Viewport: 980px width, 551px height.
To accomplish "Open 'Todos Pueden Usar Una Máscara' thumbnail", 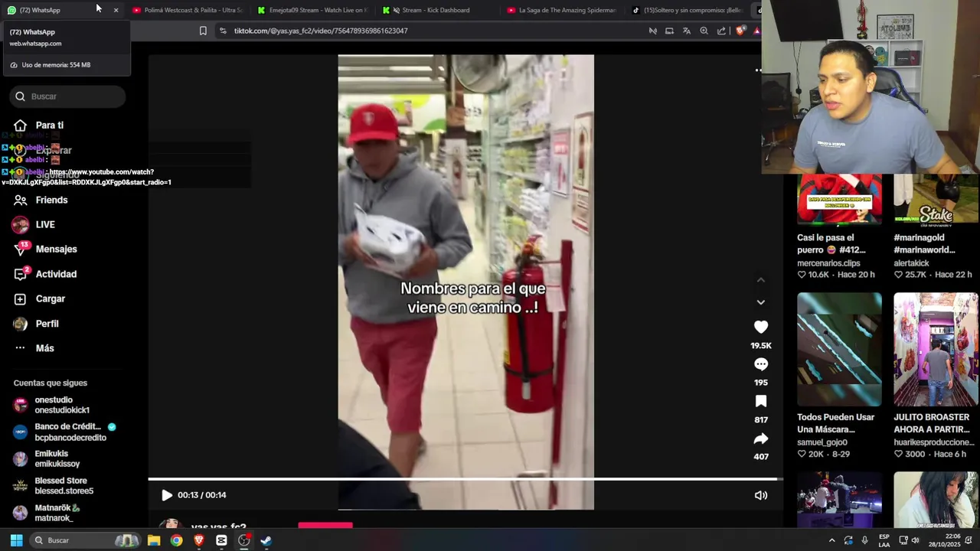I will [x=839, y=349].
